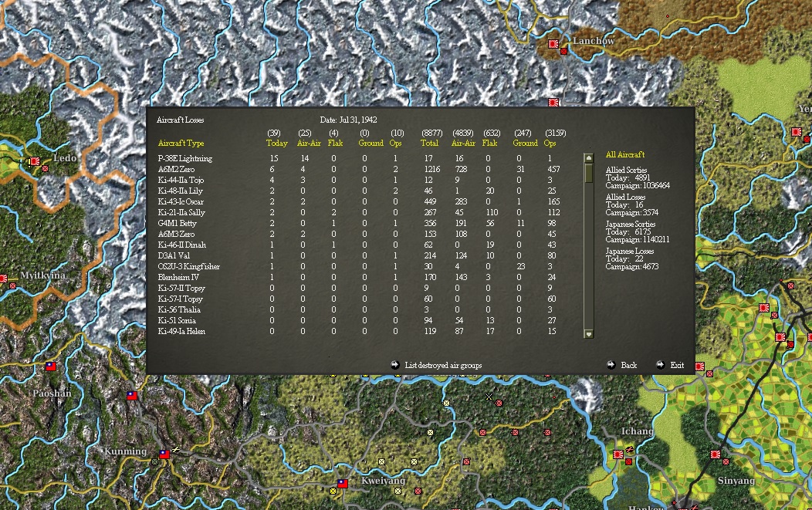Viewport: 812px width, 510px height.
Task: Select the Japanese flag base icon at Ichang
Action: coord(617,454)
